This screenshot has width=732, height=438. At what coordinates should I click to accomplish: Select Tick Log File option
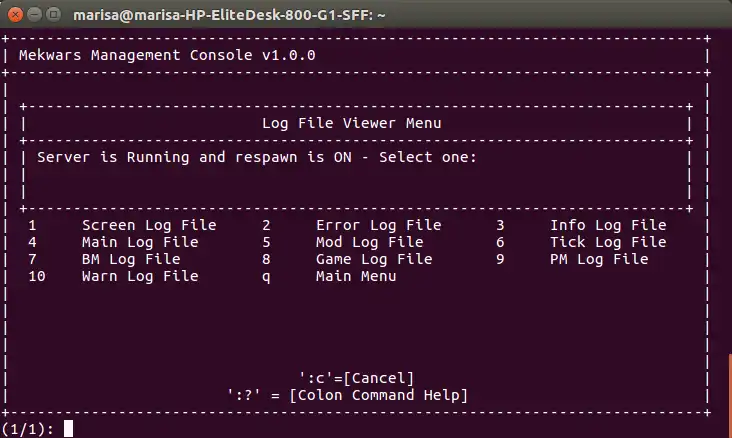607,242
